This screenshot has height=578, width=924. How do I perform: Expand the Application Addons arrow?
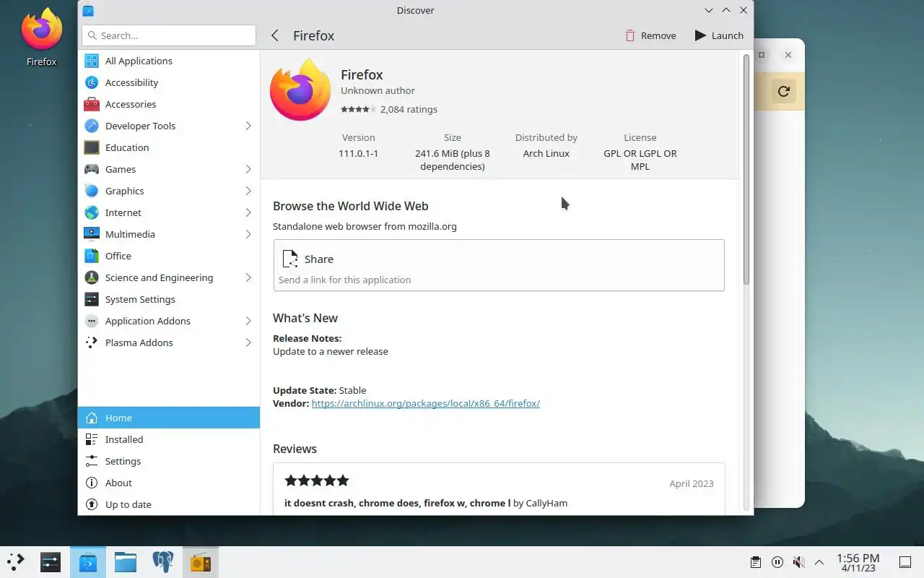pyautogui.click(x=248, y=321)
